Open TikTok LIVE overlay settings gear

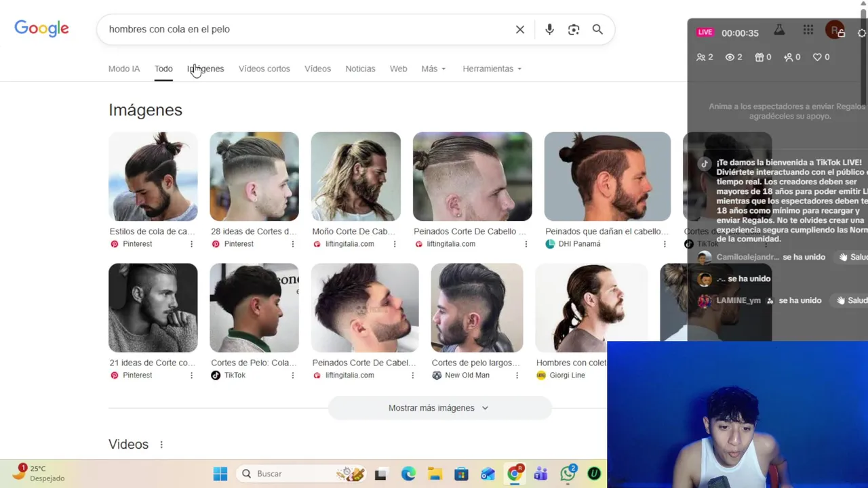[x=863, y=33]
